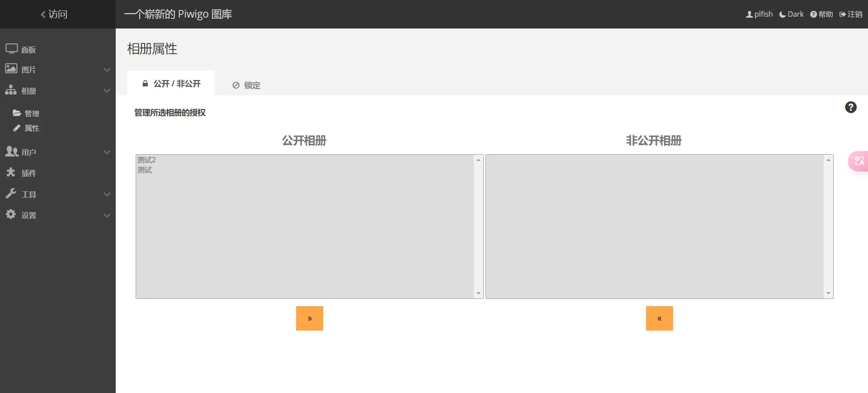
Task: Switch to the 公开 / 非公开 tab
Action: (171, 83)
